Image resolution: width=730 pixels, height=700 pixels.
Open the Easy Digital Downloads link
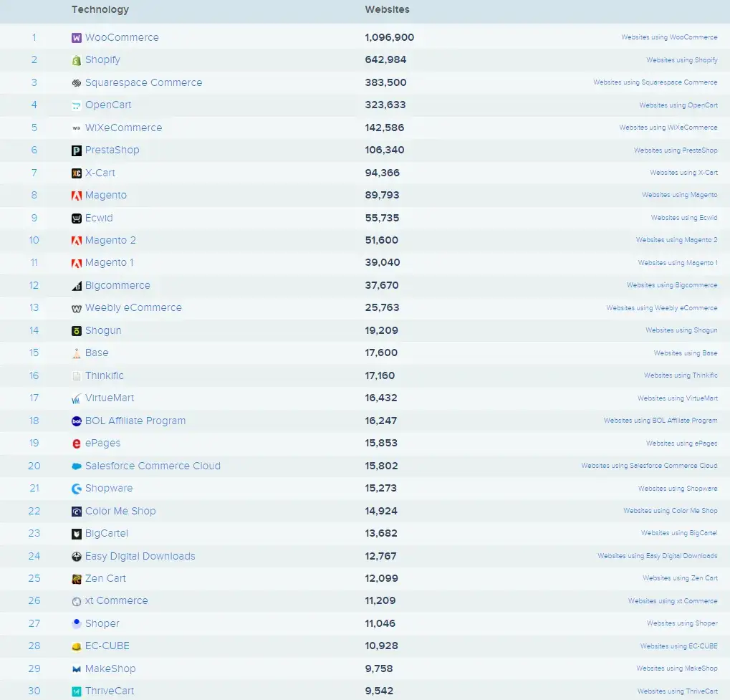[x=140, y=556]
